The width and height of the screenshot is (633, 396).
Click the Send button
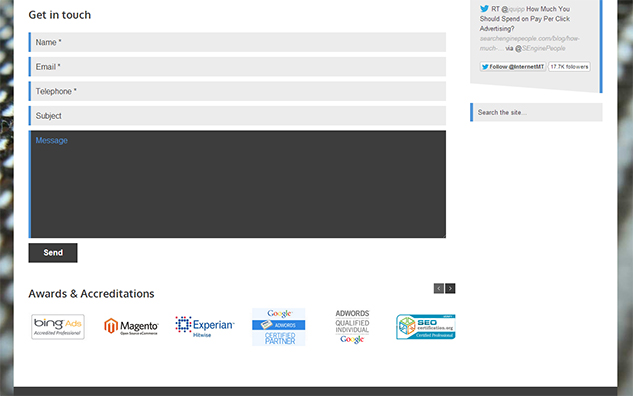pos(53,253)
